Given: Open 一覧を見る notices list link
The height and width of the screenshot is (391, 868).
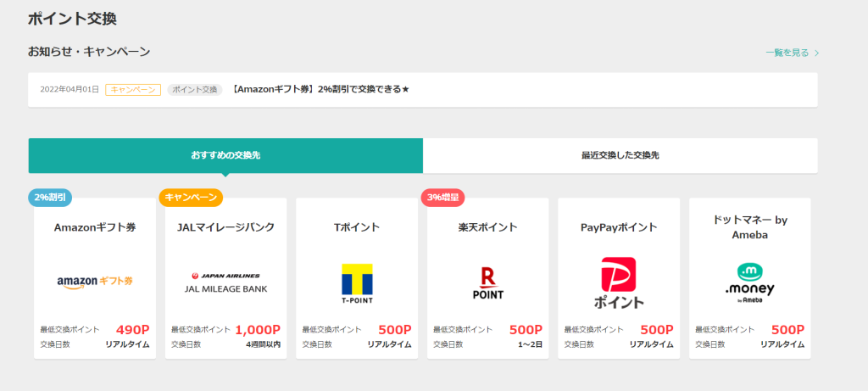Looking at the screenshot, I should [787, 53].
